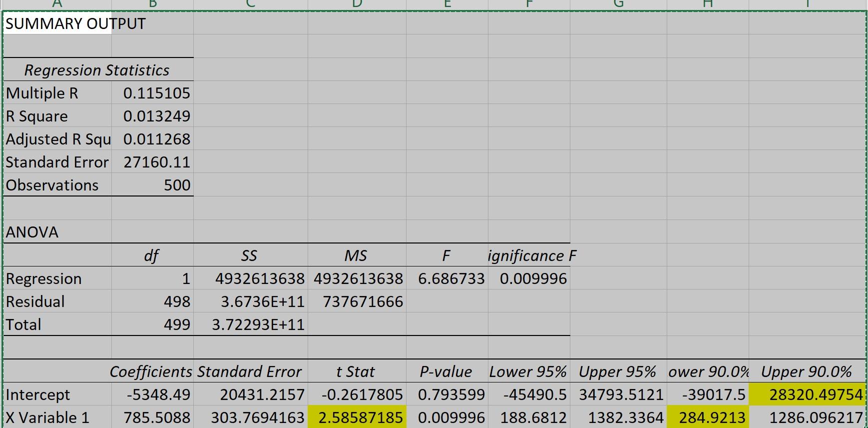Click the Upper 90.0% column header
Viewport: 868px width, 428px height.
pos(807,371)
